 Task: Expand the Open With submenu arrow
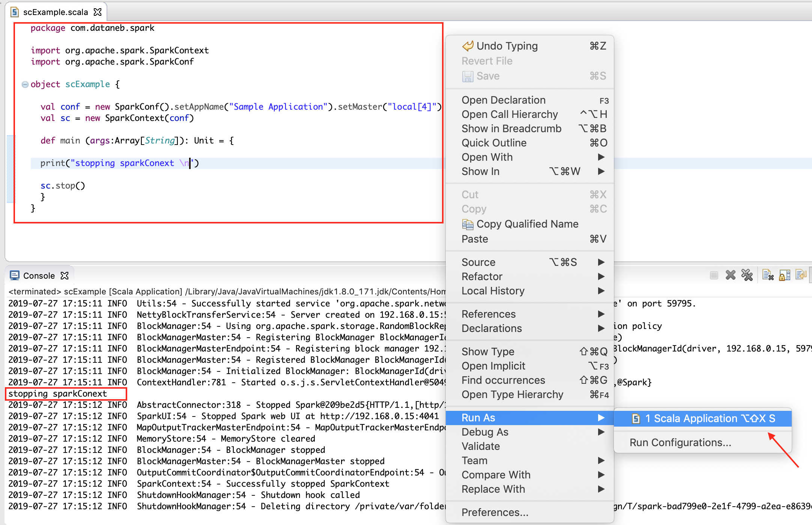601,157
